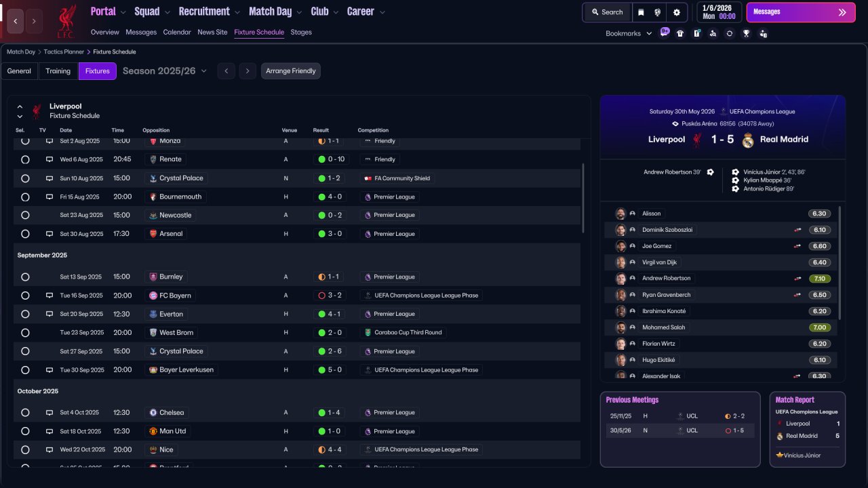
Task: Click the people-and-document icon in bookmarks bar
Action: 764,33
